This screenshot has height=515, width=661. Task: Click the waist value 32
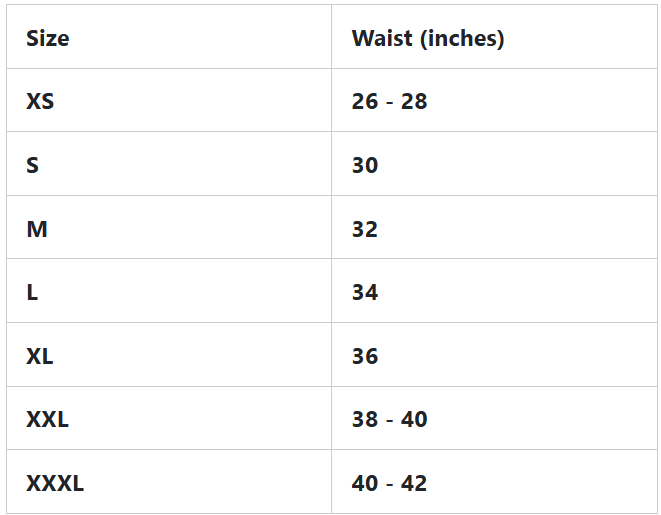(365, 229)
